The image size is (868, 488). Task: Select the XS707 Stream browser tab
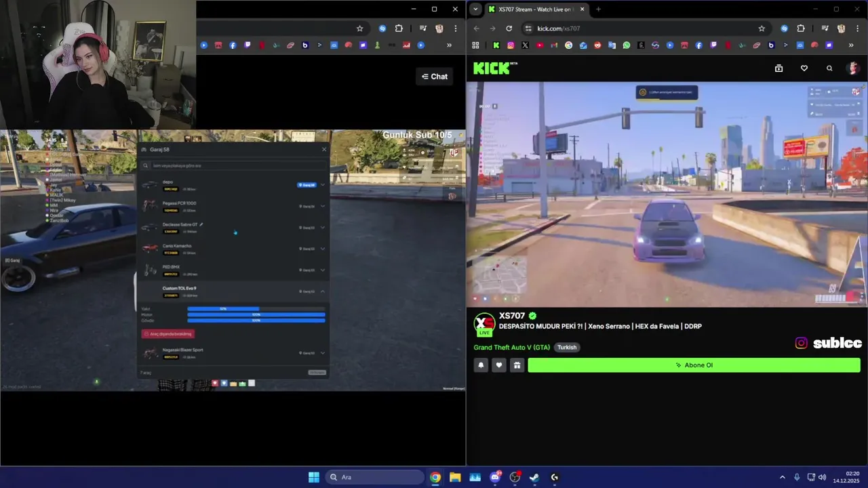coord(536,9)
